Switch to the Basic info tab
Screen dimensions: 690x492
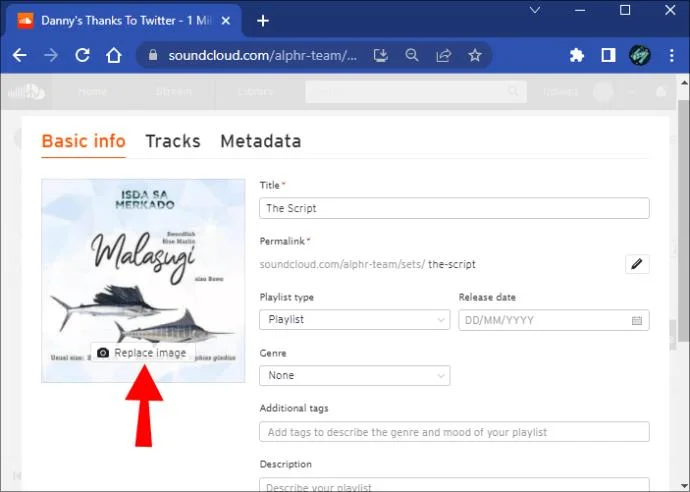(x=84, y=141)
